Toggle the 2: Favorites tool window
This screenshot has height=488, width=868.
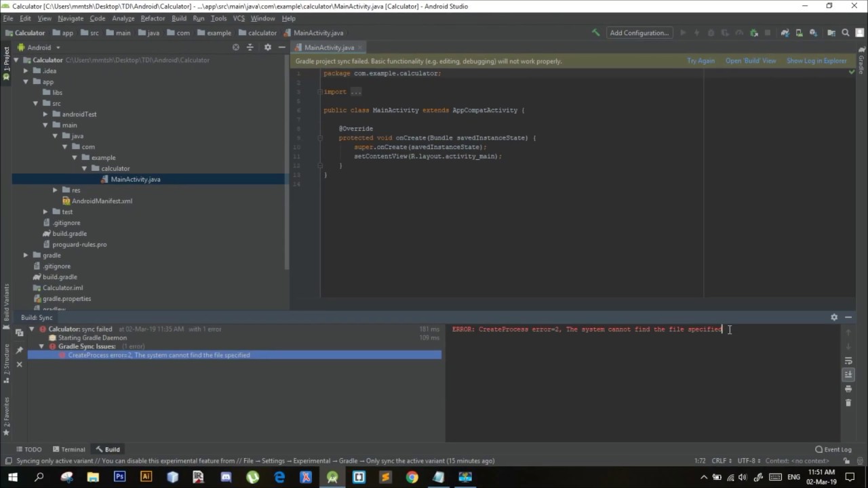tap(6, 417)
